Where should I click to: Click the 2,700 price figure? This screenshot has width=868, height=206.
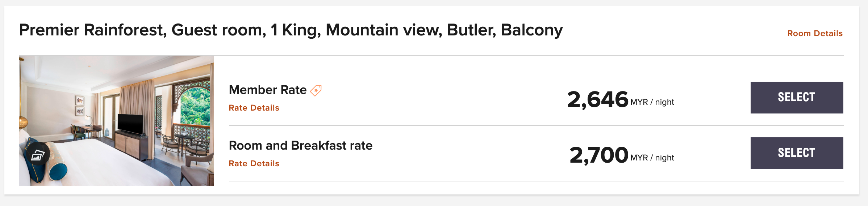(598, 155)
